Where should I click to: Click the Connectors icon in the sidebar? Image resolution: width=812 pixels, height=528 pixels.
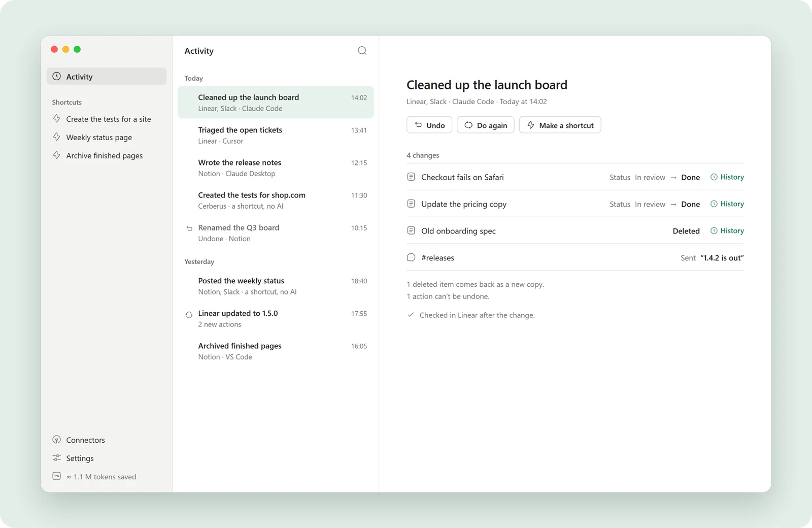click(x=57, y=440)
